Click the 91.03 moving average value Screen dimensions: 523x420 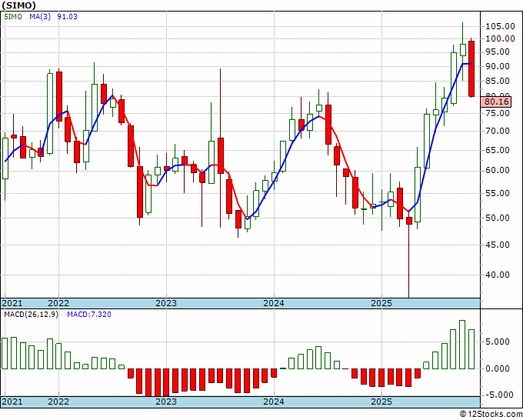pyautogui.click(x=68, y=17)
